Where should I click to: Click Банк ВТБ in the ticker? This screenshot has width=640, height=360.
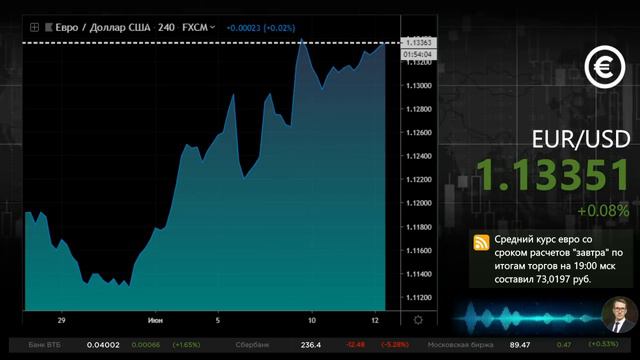(x=44, y=345)
